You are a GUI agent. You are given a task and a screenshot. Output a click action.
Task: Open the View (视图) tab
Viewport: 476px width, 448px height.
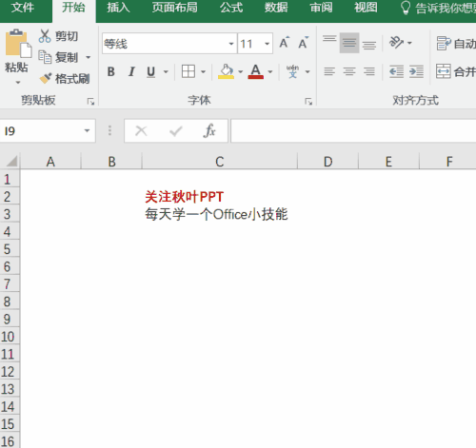[366, 8]
